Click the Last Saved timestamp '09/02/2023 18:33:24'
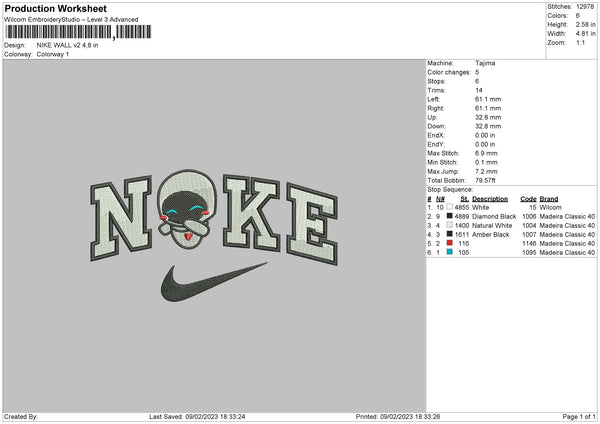This screenshot has height=424, width=600. [215, 417]
